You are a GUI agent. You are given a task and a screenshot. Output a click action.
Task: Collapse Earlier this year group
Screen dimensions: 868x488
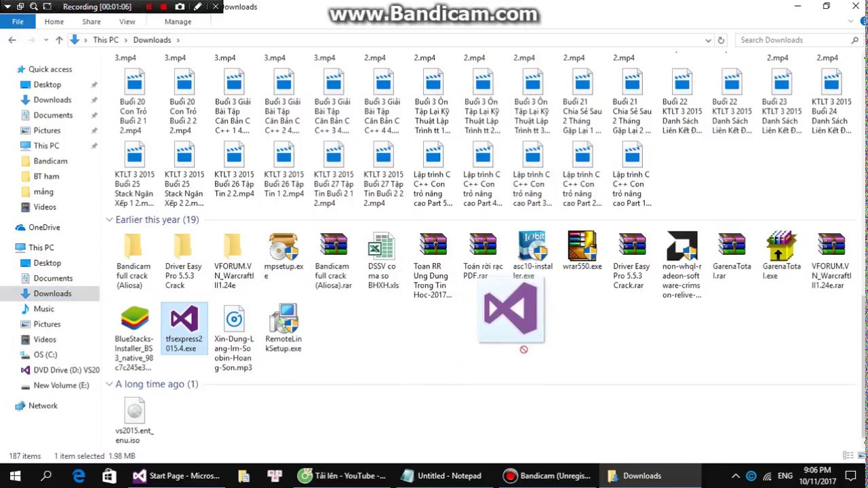(109, 220)
